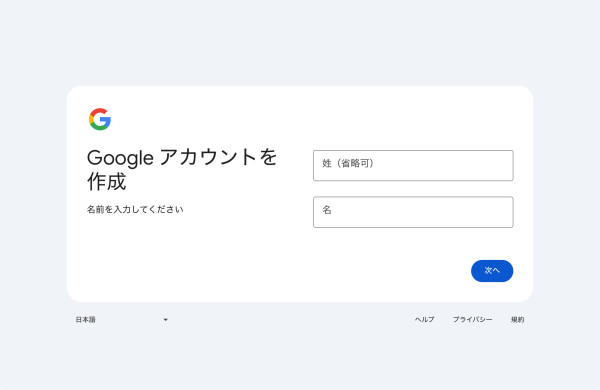Screen dimensions: 600x390
Task: Open the 規約 terms link
Action: point(517,319)
